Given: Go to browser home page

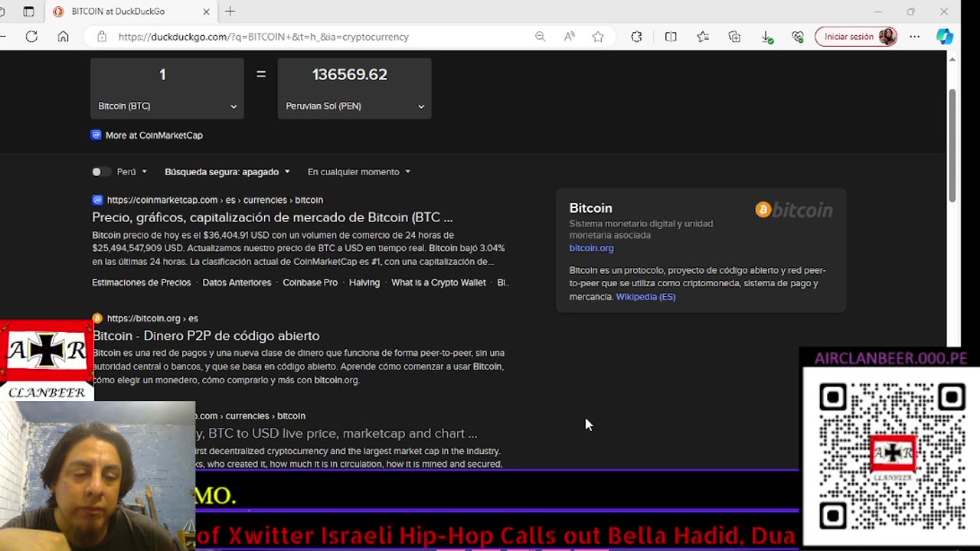Looking at the screenshot, I should [x=64, y=37].
